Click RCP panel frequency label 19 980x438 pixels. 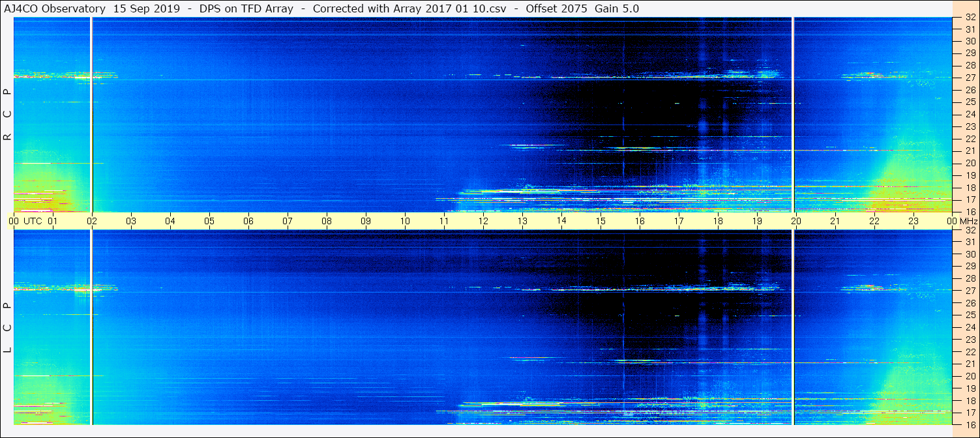tap(970, 175)
